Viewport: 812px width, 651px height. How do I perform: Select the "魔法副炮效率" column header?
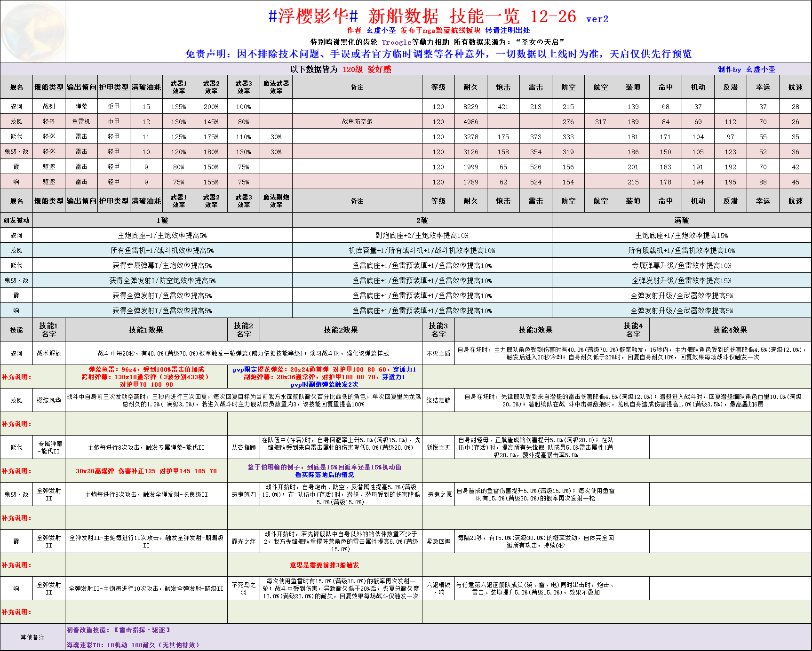point(276,201)
